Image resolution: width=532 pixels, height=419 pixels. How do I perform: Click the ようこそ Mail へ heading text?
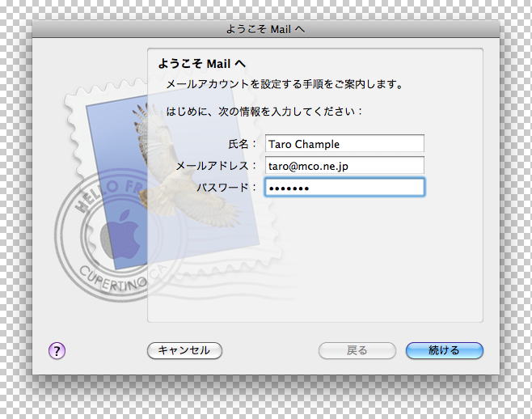pyautogui.click(x=202, y=63)
